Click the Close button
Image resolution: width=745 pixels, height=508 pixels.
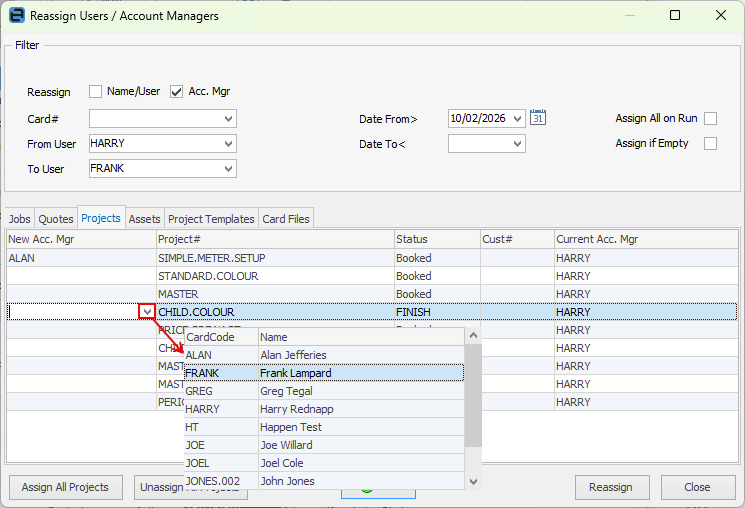pos(697,487)
